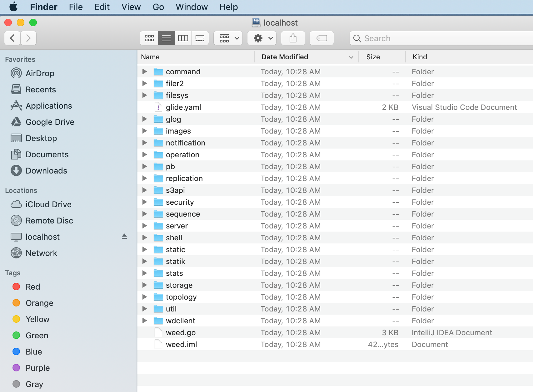The height and width of the screenshot is (392, 533).
Task: Click the Edit Tags toolbar button
Action: (x=321, y=38)
